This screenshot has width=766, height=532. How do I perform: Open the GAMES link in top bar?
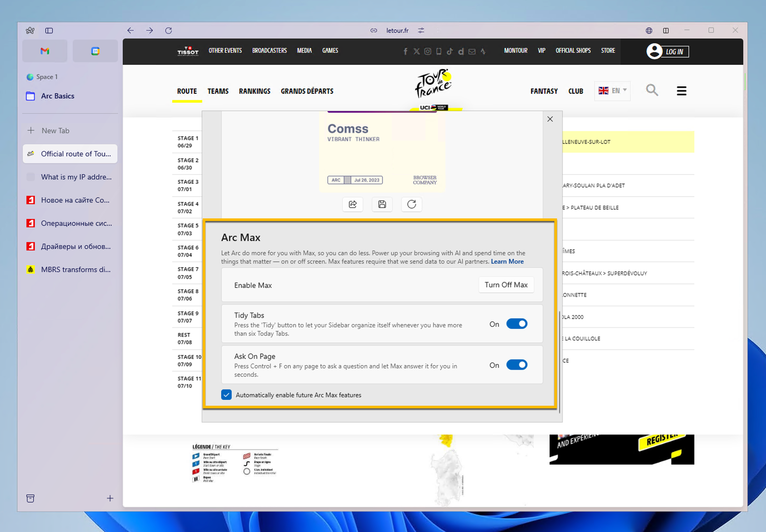pos(330,51)
